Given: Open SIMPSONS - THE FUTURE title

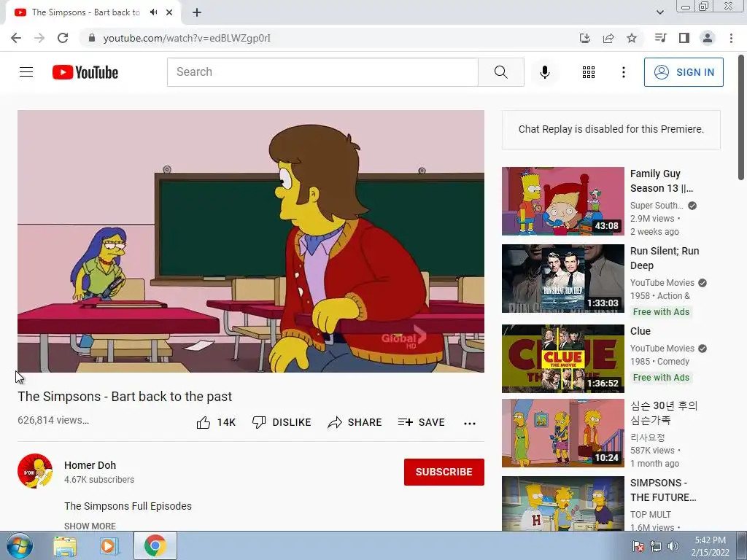Looking at the screenshot, I should 663,490.
